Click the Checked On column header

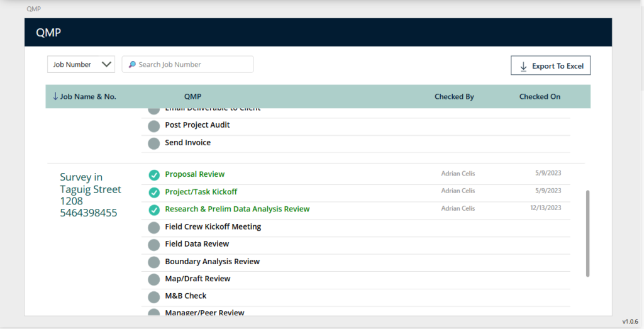540,96
